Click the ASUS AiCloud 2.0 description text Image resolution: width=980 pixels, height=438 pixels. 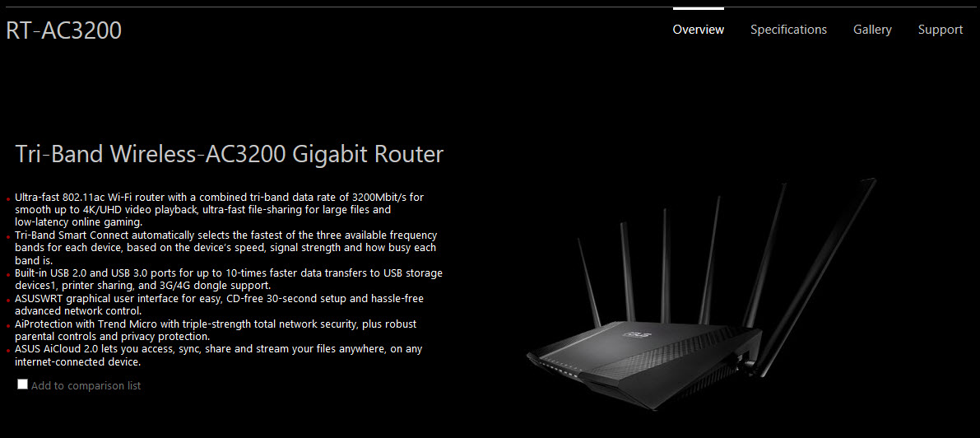(x=219, y=355)
